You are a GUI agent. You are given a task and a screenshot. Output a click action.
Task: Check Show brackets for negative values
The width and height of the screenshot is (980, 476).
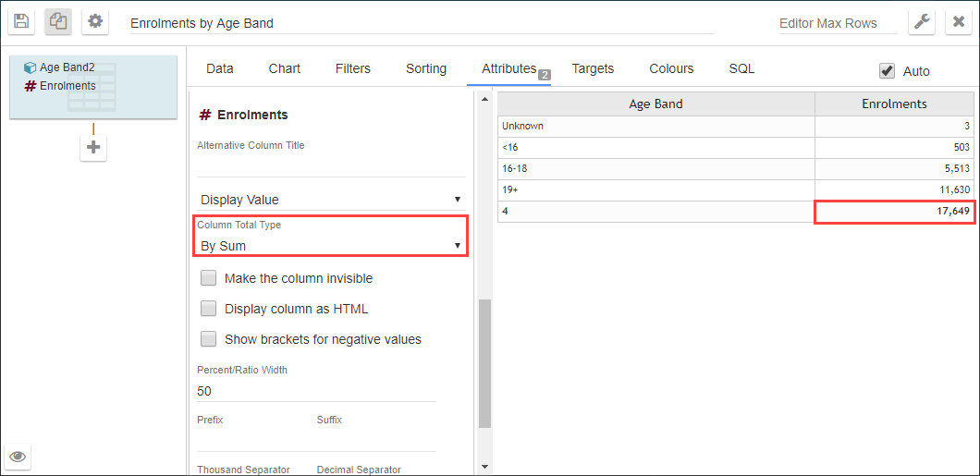click(x=208, y=339)
